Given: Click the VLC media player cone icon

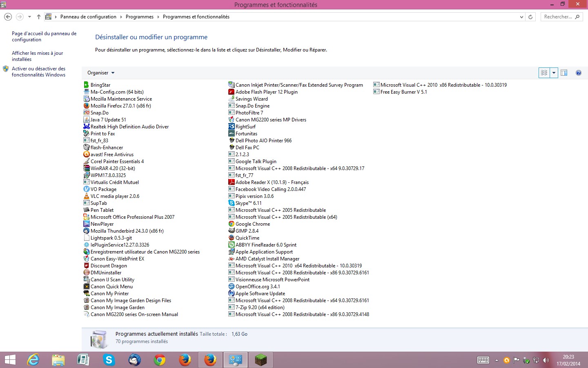Looking at the screenshot, I should (x=86, y=196).
